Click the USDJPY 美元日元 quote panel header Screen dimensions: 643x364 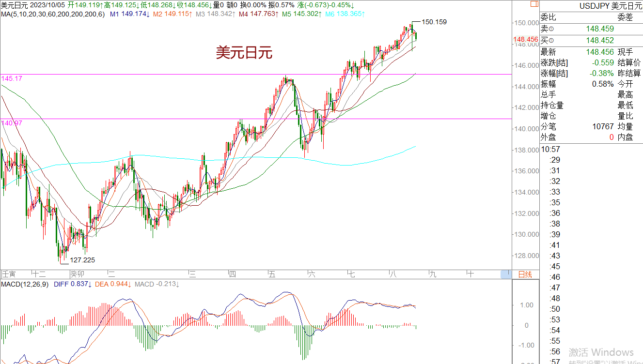611,6
